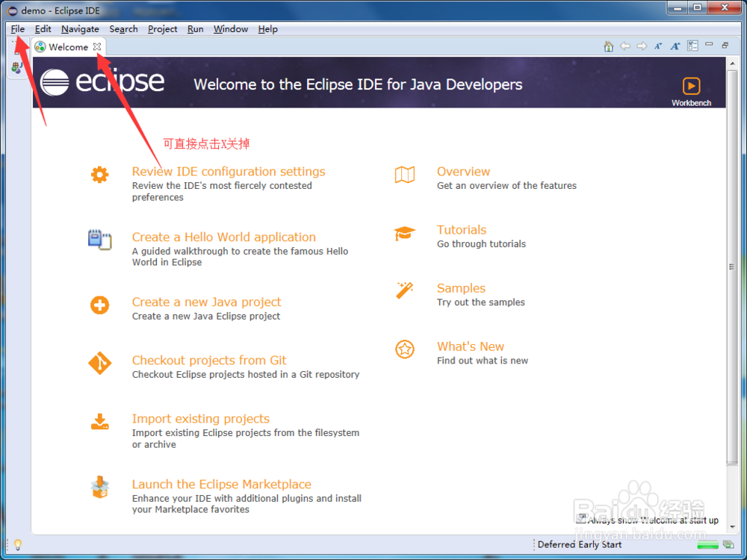Open the Edit menu
The height and width of the screenshot is (560, 747).
[43, 29]
